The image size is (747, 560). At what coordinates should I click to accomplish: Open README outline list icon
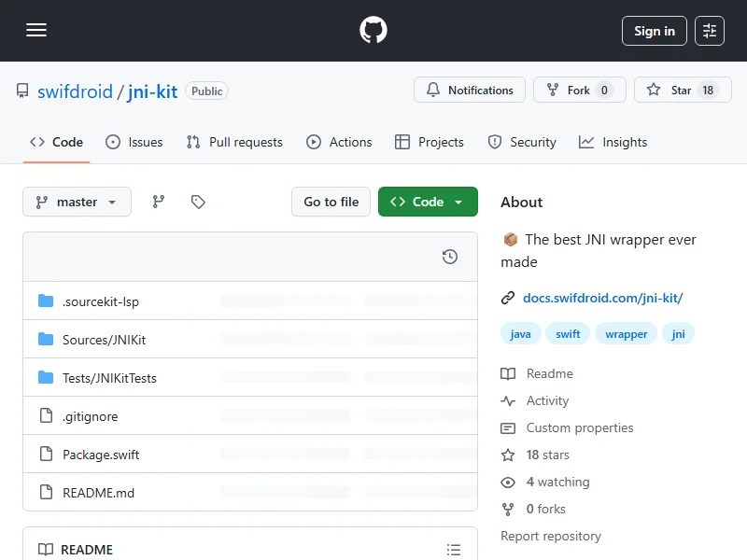[454, 550]
